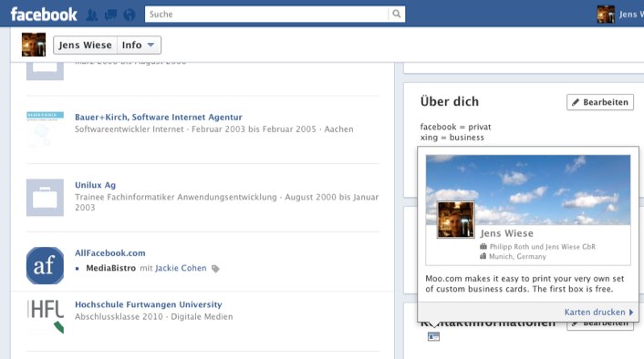Click Philipp Roth und Jens Wiese GbR text

542,247
